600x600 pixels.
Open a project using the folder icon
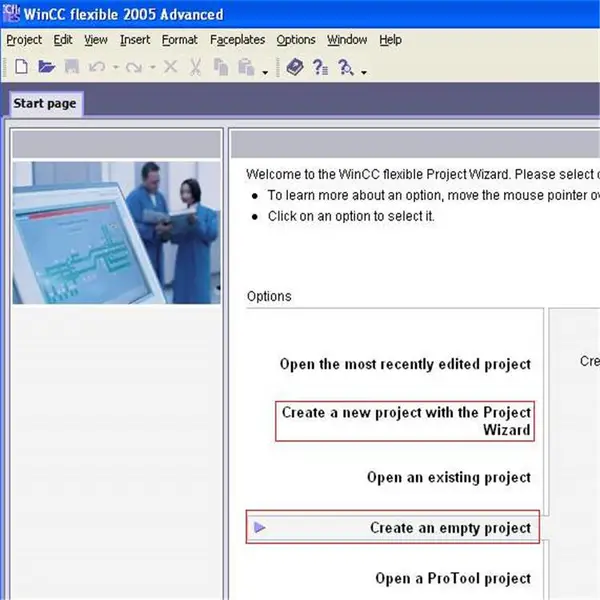[46, 67]
